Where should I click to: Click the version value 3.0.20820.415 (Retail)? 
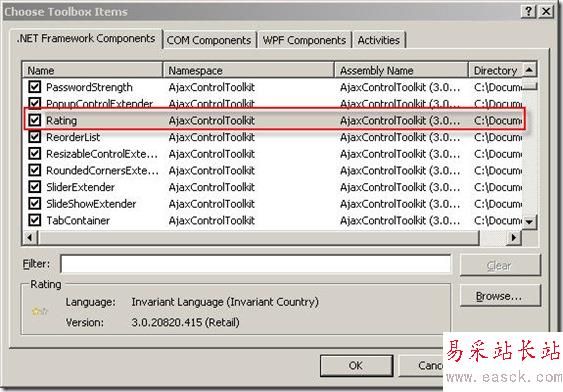pos(185,322)
